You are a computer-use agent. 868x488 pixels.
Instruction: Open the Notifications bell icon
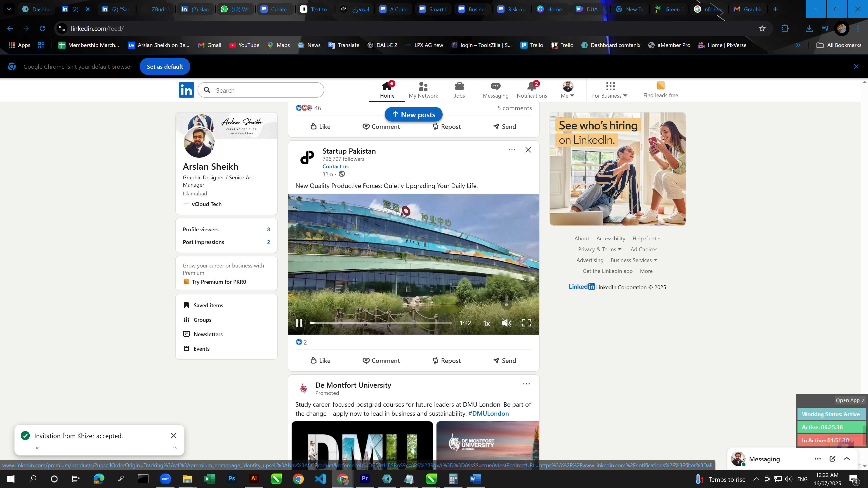pyautogui.click(x=532, y=90)
